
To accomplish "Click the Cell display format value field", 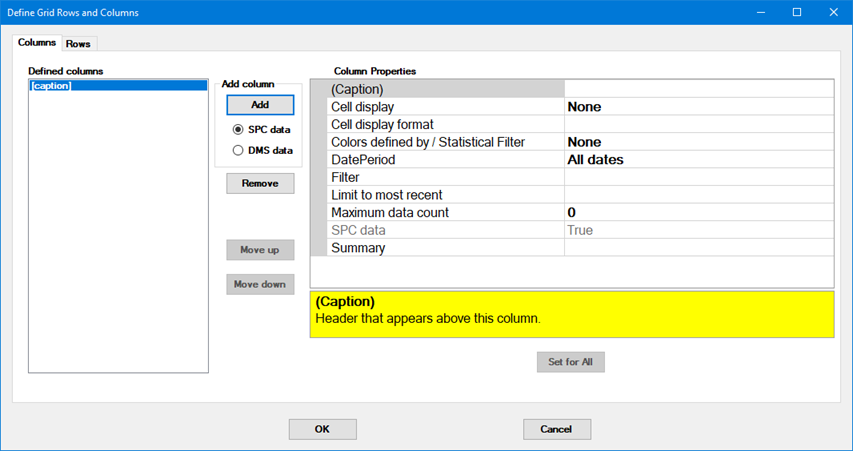I will click(697, 124).
